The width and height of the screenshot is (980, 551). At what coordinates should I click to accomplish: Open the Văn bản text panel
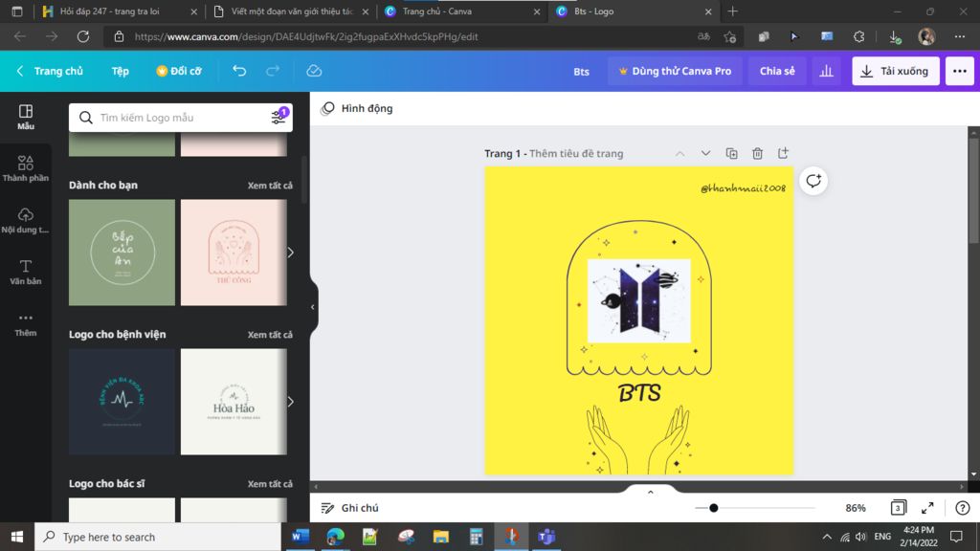click(26, 273)
